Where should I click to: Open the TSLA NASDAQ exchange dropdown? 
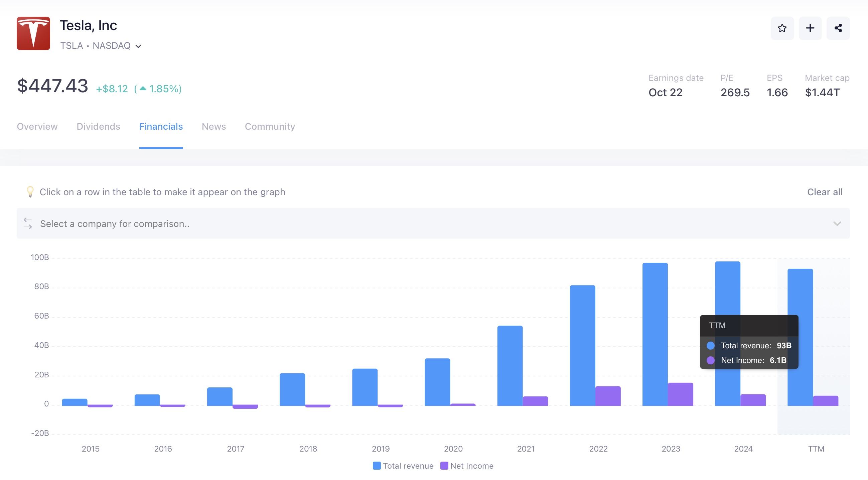(138, 46)
